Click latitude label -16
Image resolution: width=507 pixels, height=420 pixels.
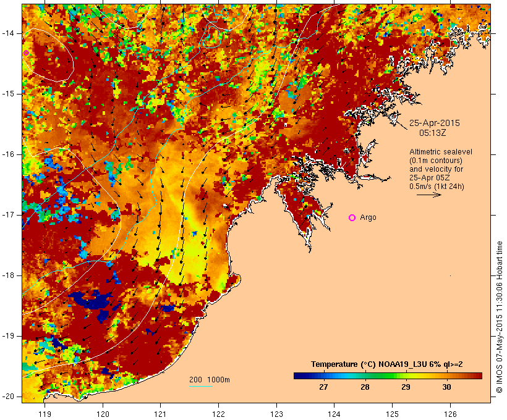pos(8,154)
